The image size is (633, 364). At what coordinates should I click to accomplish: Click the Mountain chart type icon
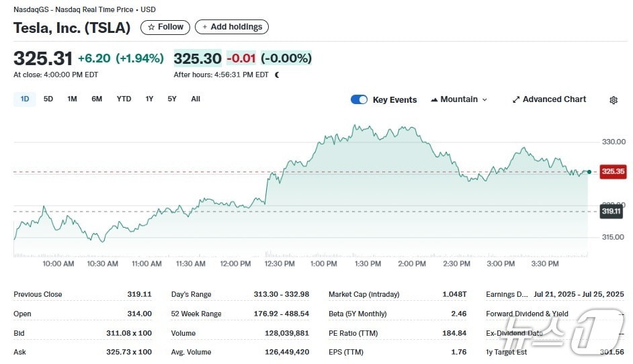tap(434, 99)
